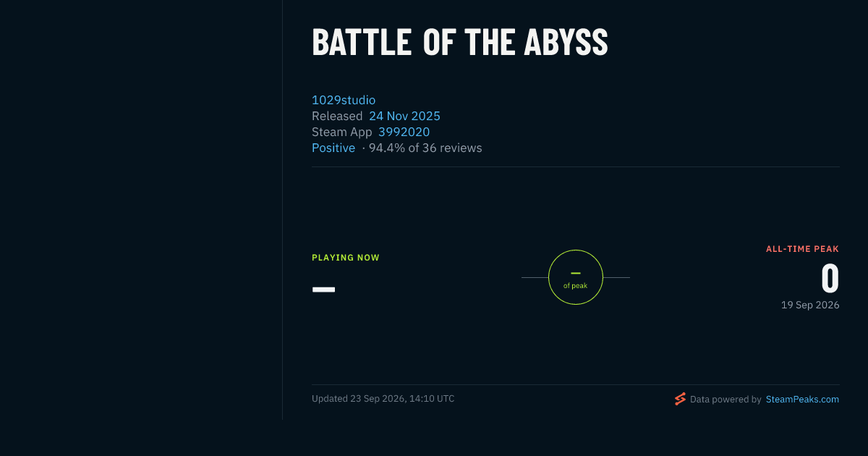Screen dimensions: 868x456
Task: Click the green of-peak circle gauge
Action: tap(576, 277)
